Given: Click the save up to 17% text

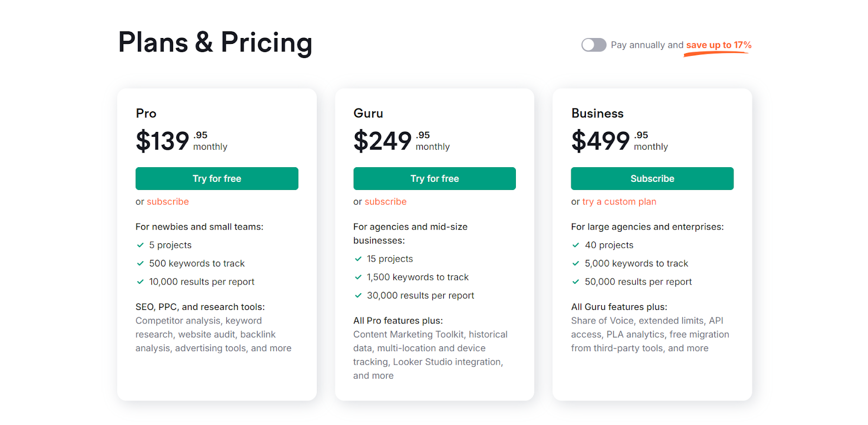Looking at the screenshot, I should (717, 45).
